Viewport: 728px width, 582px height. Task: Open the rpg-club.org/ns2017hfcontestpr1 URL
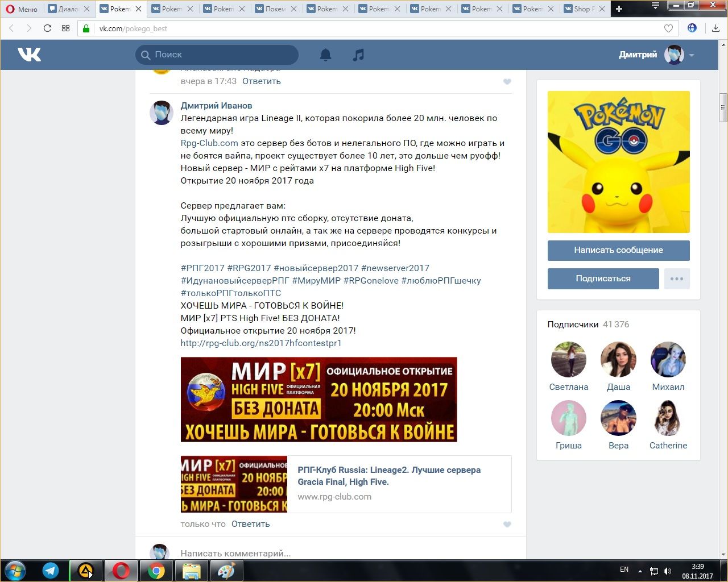(x=261, y=343)
